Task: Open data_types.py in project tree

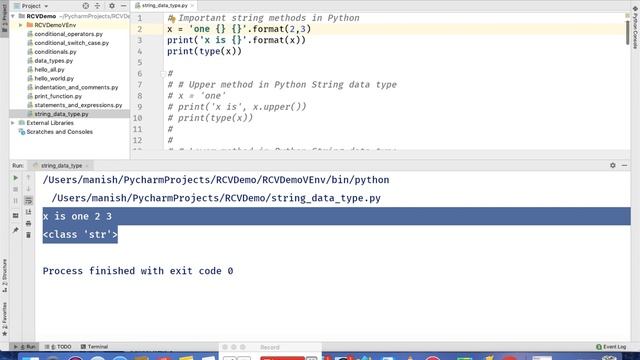Action: tap(53, 61)
